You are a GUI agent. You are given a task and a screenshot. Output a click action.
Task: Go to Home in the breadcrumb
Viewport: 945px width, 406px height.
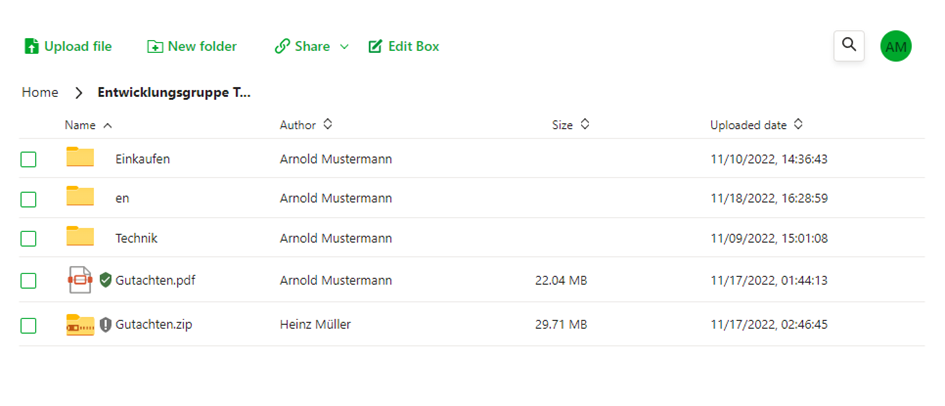click(40, 93)
